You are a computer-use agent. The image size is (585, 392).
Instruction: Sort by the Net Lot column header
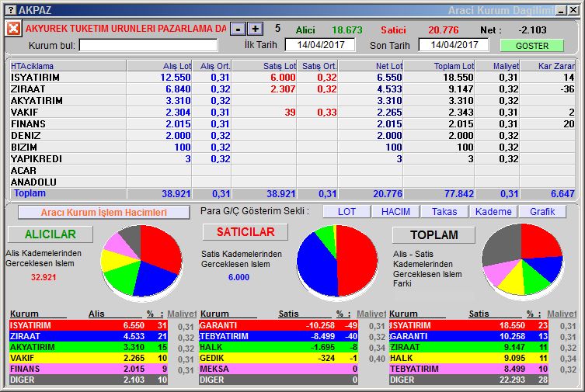coord(371,66)
